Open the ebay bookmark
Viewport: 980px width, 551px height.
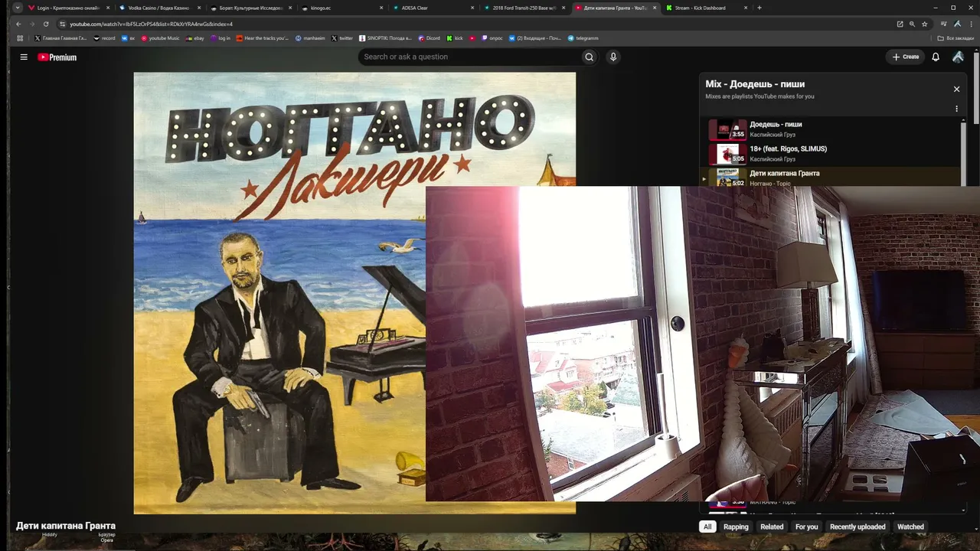(x=194, y=38)
